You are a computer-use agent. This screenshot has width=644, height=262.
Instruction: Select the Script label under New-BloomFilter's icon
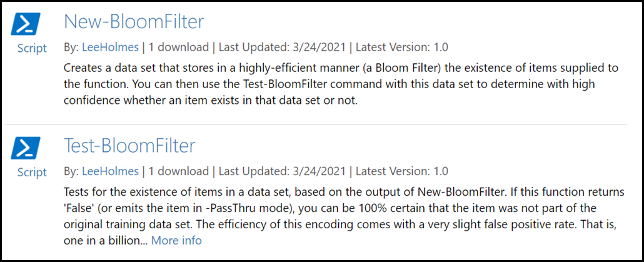[x=32, y=48]
